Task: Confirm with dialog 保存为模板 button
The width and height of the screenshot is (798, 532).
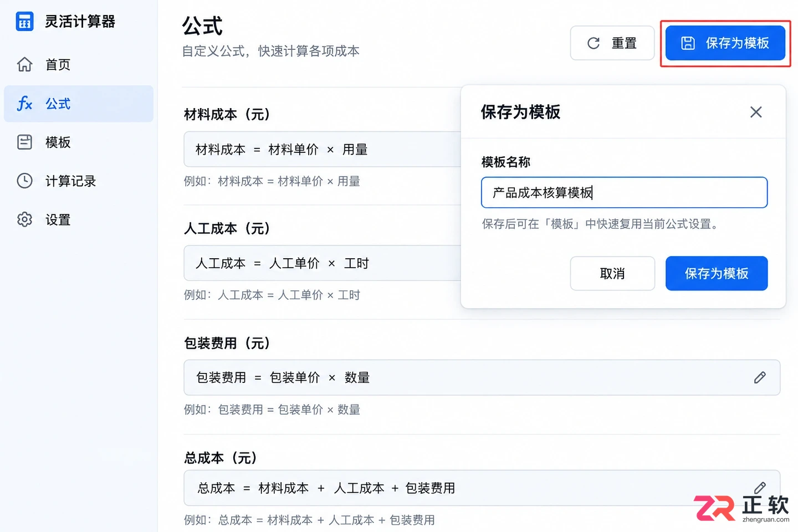Action: pos(717,273)
